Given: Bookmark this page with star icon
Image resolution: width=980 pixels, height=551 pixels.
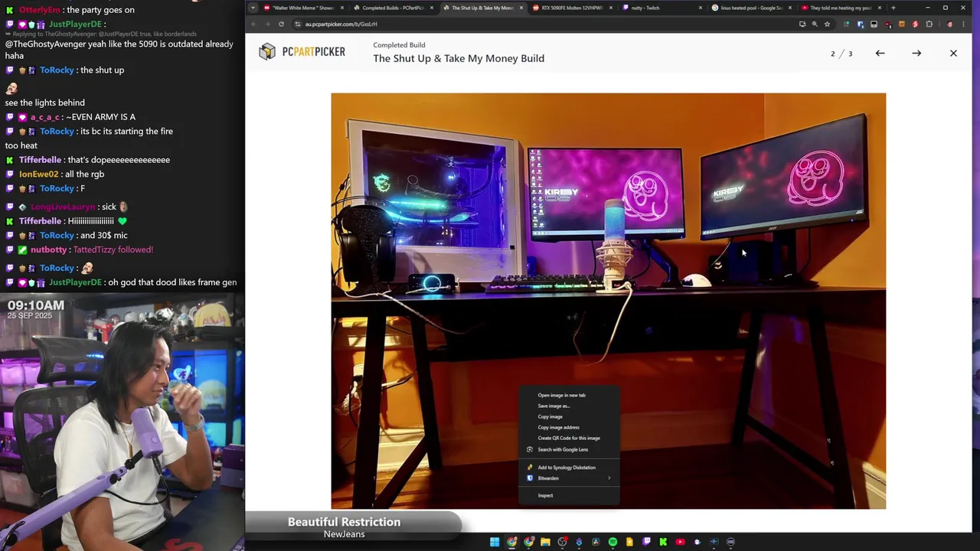Looking at the screenshot, I should click(x=827, y=24).
